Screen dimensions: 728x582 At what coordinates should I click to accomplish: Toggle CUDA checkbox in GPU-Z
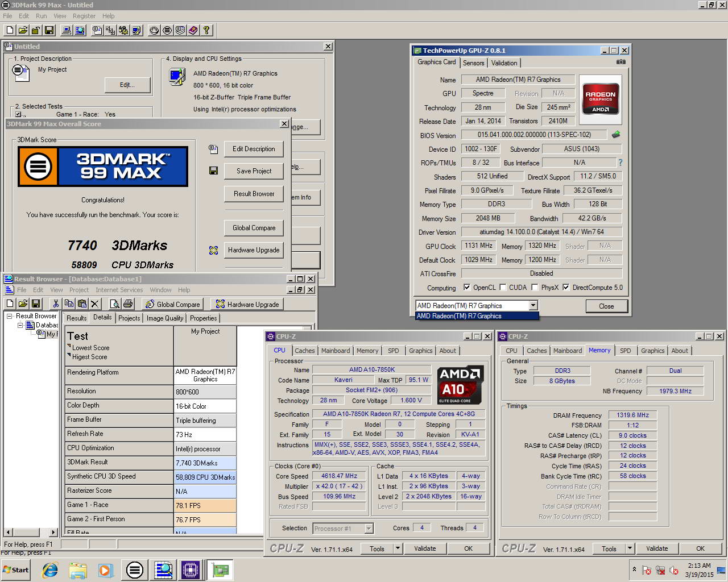[503, 288]
